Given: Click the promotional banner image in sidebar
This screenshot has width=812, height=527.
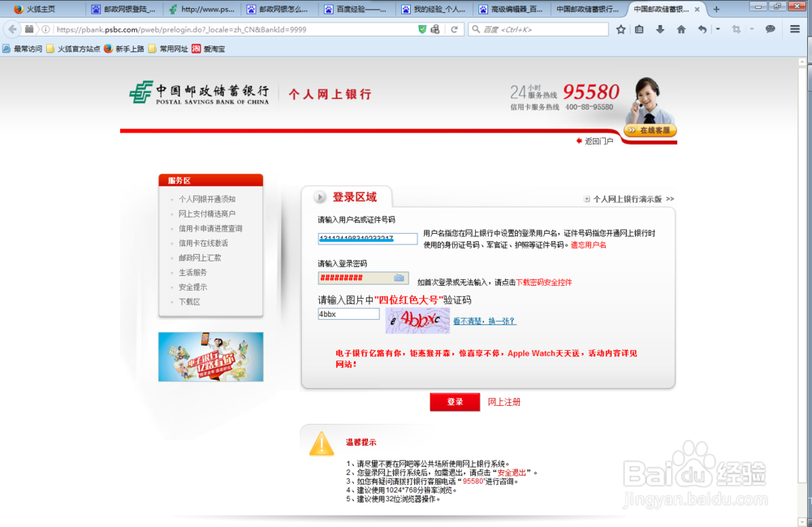Looking at the screenshot, I should 211,356.
